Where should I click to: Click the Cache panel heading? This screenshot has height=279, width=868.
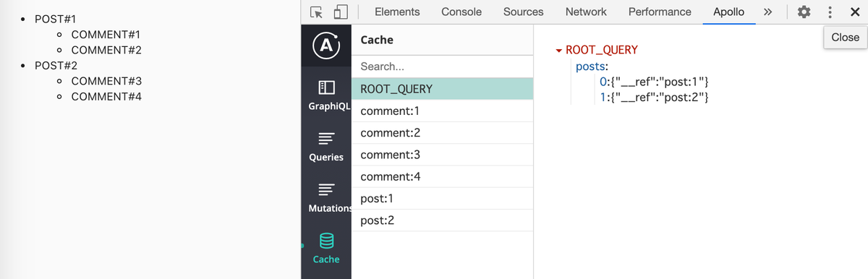376,40
